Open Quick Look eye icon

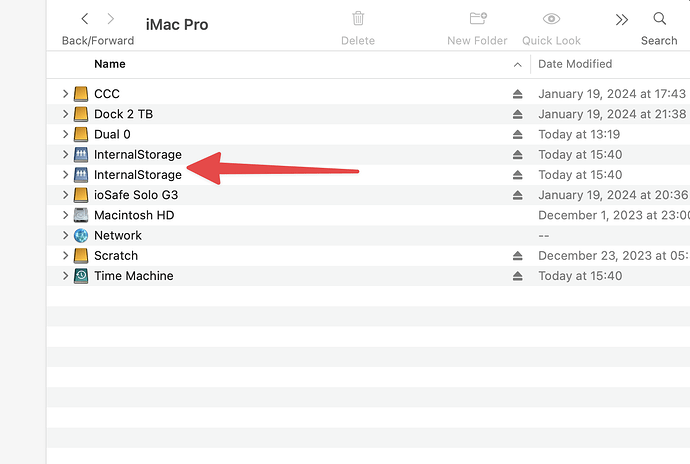551,19
